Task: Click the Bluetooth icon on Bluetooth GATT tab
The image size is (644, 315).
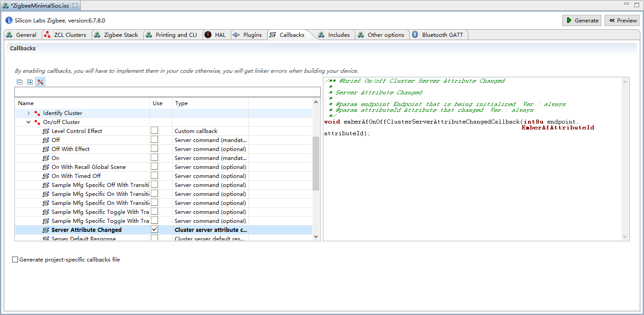Action: tap(415, 35)
